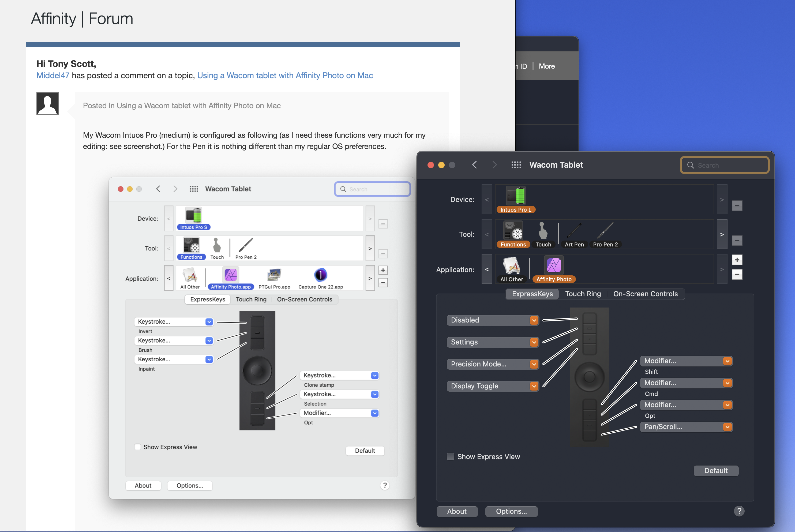The height and width of the screenshot is (532, 795).
Task: Switch to ExpressKeys tab in dark window
Action: [x=532, y=294]
